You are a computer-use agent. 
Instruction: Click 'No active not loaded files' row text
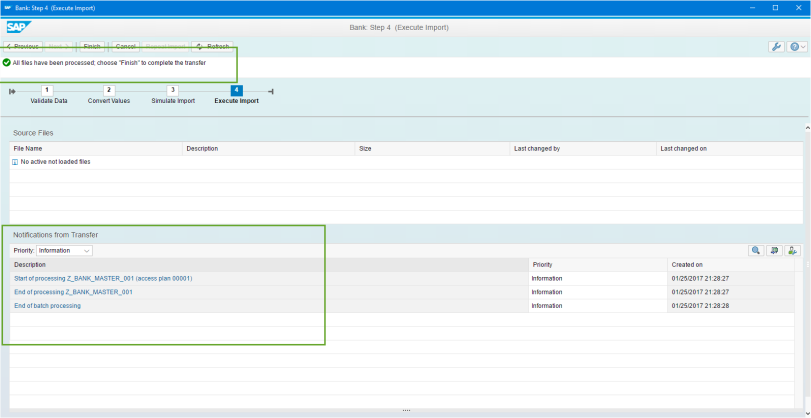point(55,162)
